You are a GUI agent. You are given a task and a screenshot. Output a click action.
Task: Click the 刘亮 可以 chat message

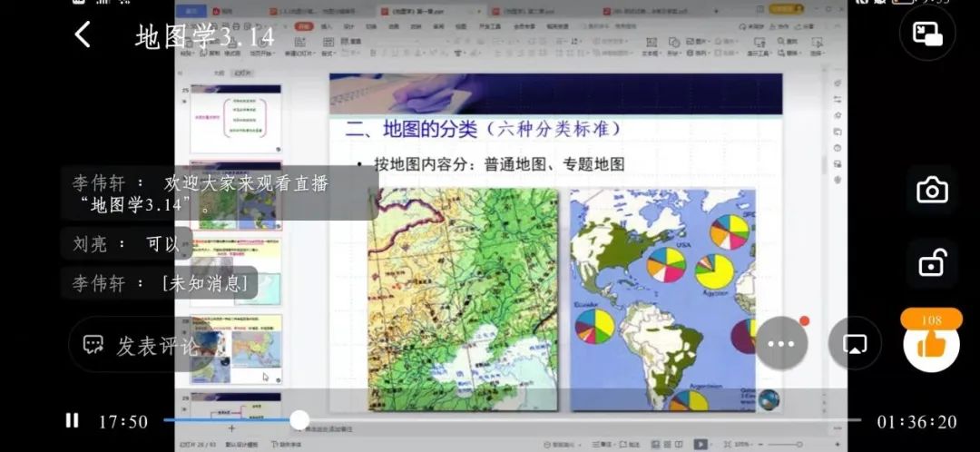[126, 243]
